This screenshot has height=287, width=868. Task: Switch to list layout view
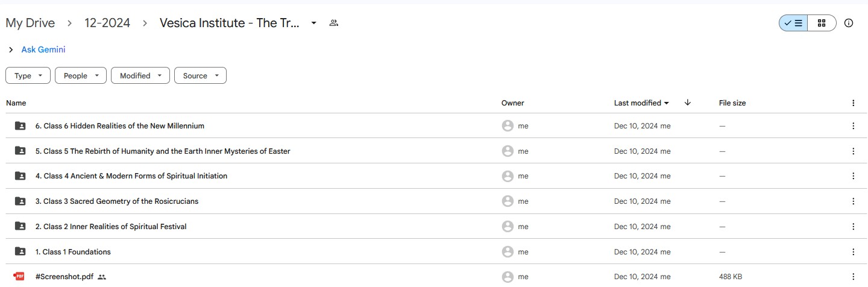(793, 23)
